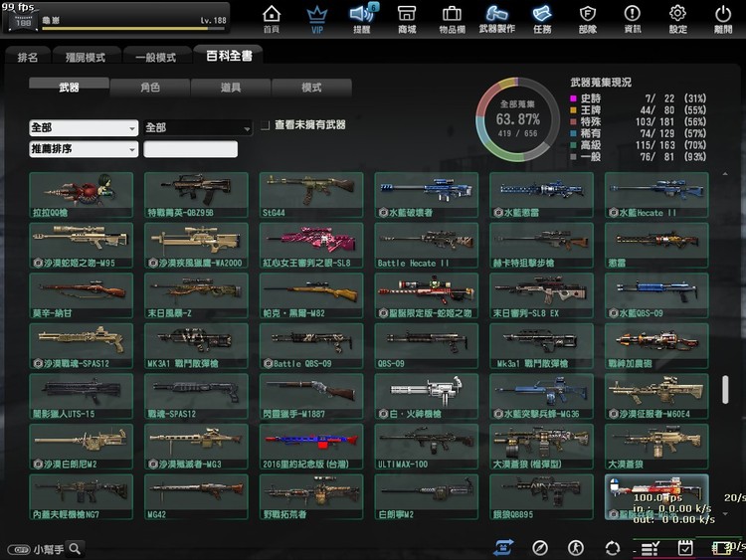Viewport: 746px width, 560px height.
Task: Open the StG44 weapon card
Action: tap(311, 195)
